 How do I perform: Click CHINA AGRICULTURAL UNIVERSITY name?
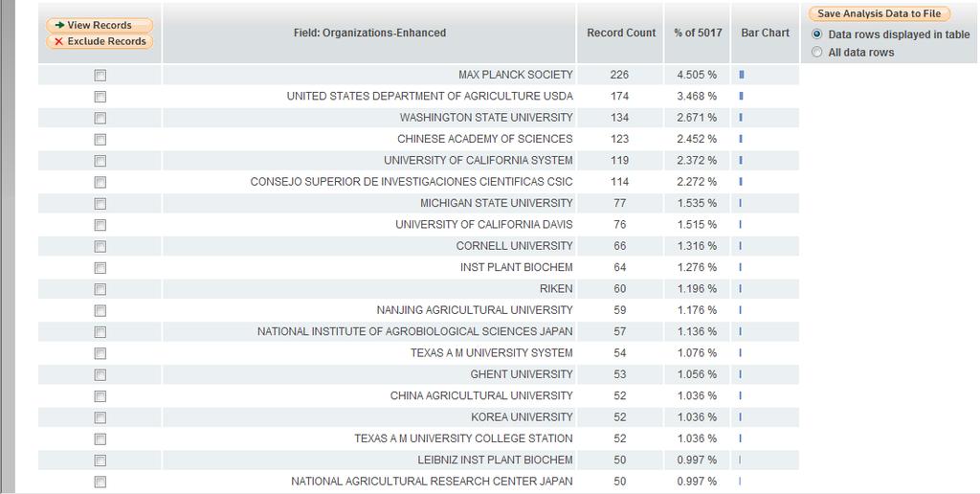[x=481, y=395]
